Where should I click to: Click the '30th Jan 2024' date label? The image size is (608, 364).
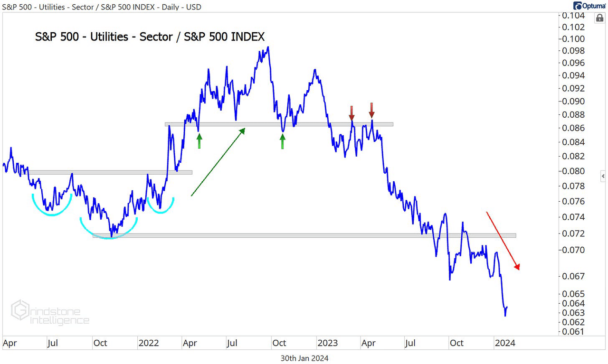tap(304, 358)
